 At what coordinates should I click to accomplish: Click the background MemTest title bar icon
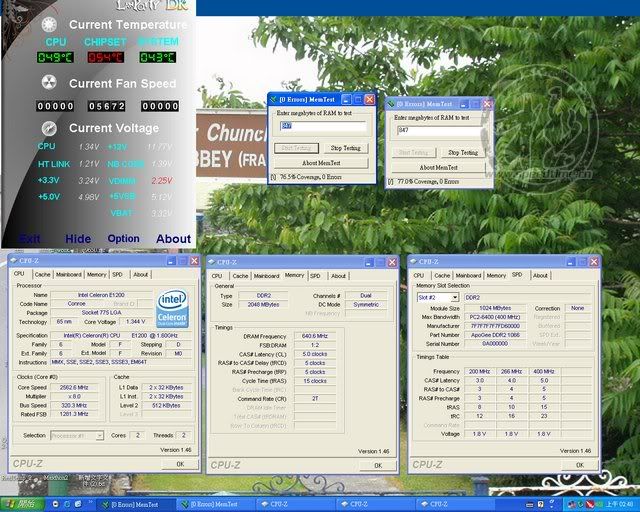[x=391, y=104]
